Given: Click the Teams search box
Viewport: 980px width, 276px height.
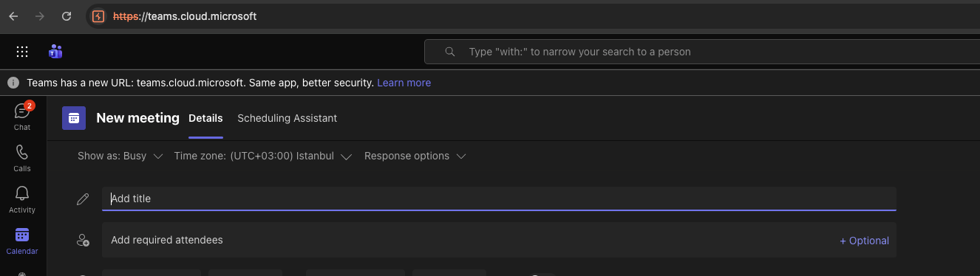Looking at the screenshot, I should [702, 52].
